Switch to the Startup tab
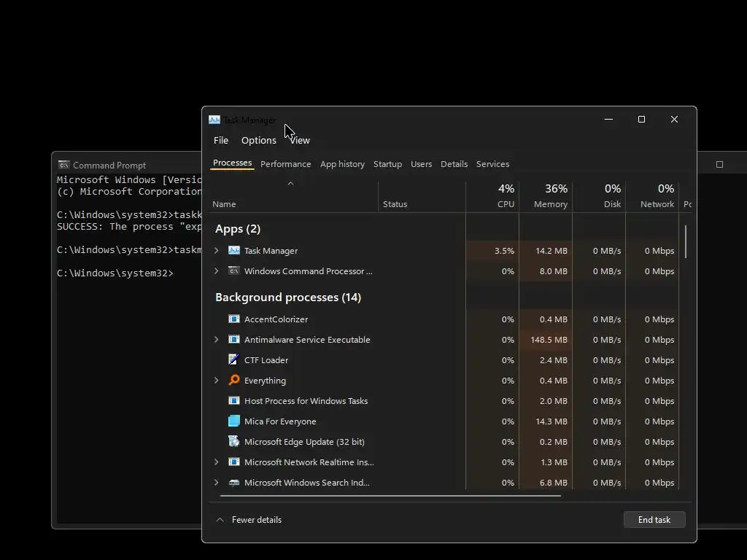 click(x=388, y=164)
